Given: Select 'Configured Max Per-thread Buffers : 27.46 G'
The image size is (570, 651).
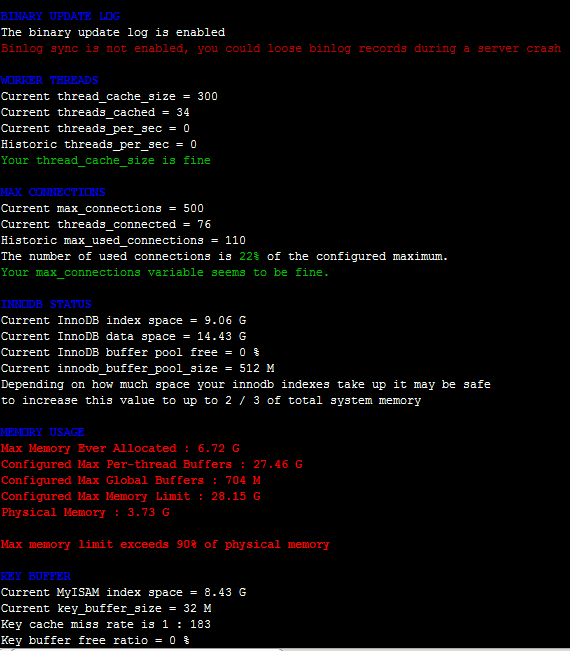Looking at the screenshot, I should 152,464.
